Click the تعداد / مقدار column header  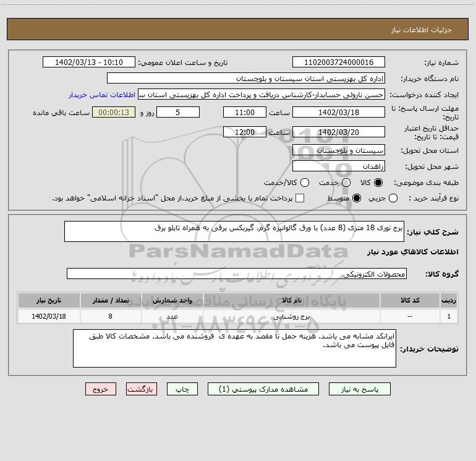(111, 300)
